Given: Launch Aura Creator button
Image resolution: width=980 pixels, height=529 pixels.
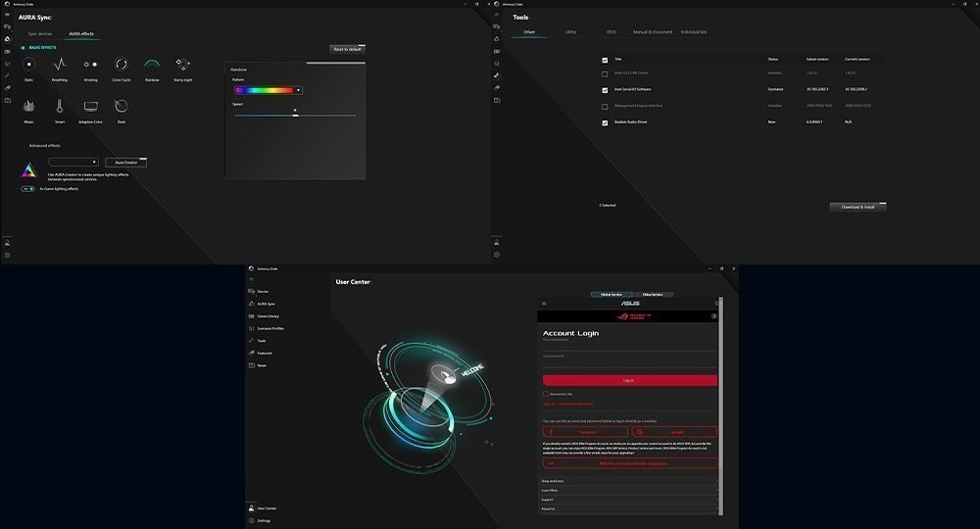Looking at the screenshot, I should click(x=125, y=163).
